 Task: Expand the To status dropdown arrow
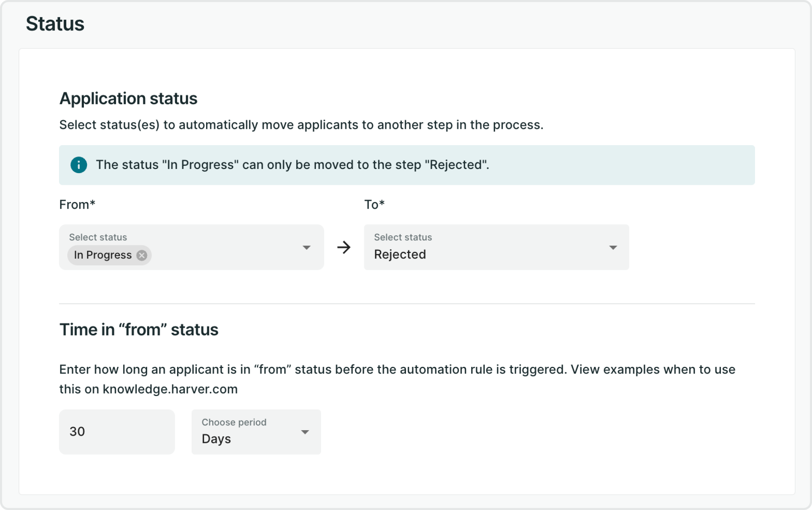[x=613, y=247]
